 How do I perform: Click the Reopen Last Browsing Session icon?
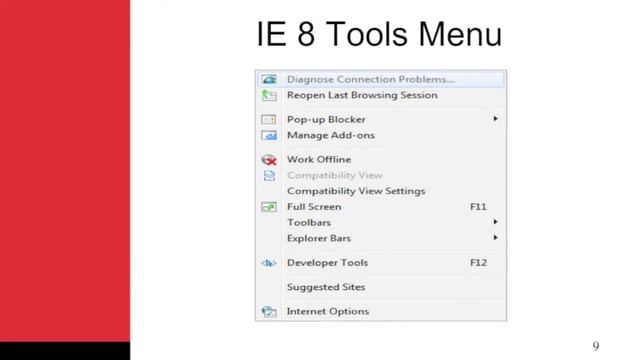click(x=269, y=95)
